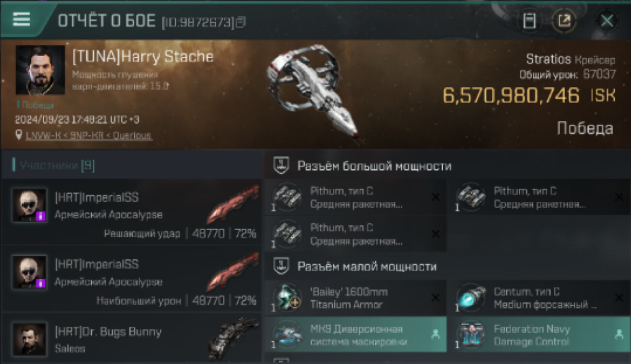Open Harry Stache's pilot portrait

pyautogui.click(x=40, y=70)
